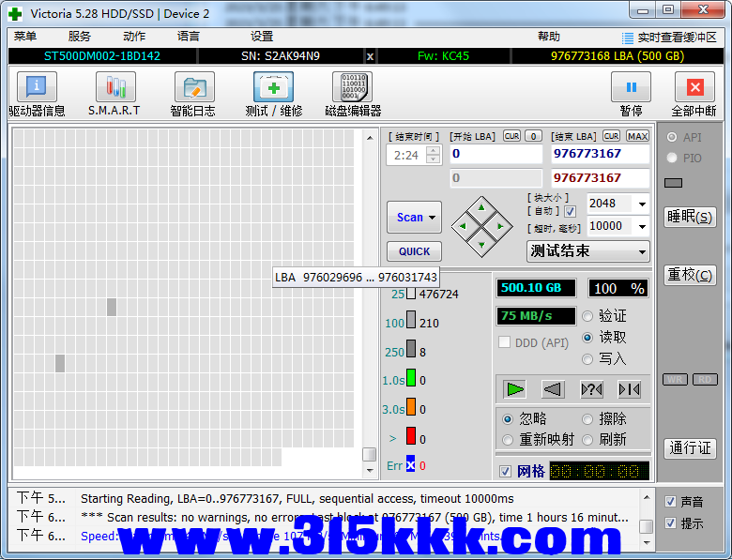Click the reverse play arrow button
732x560 pixels.
click(x=553, y=389)
